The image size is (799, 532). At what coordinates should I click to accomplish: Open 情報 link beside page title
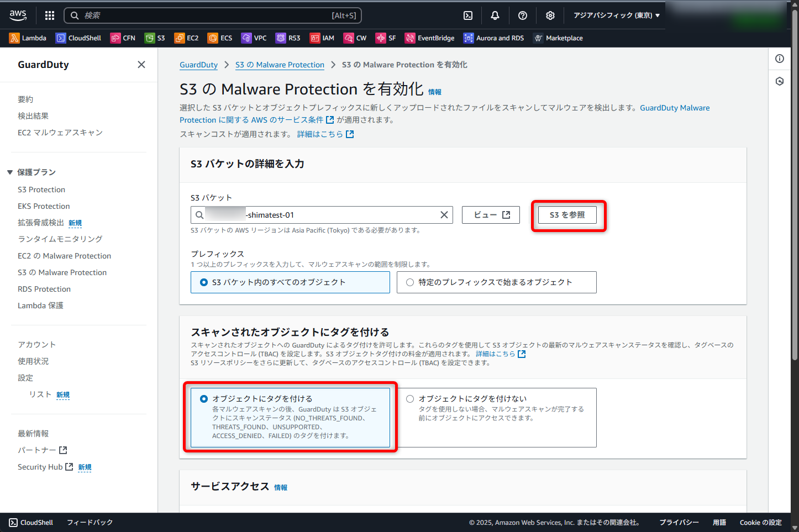tap(435, 92)
